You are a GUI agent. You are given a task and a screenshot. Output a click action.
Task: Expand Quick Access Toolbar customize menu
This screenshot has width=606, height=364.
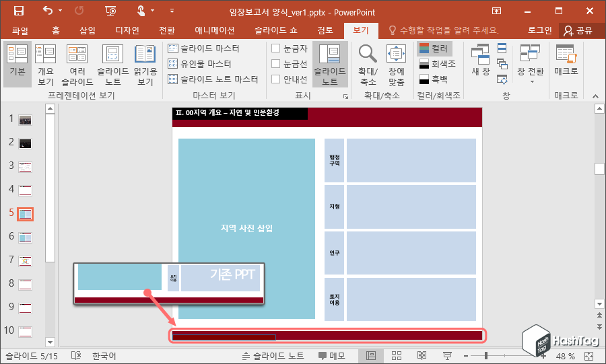[172, 11]
